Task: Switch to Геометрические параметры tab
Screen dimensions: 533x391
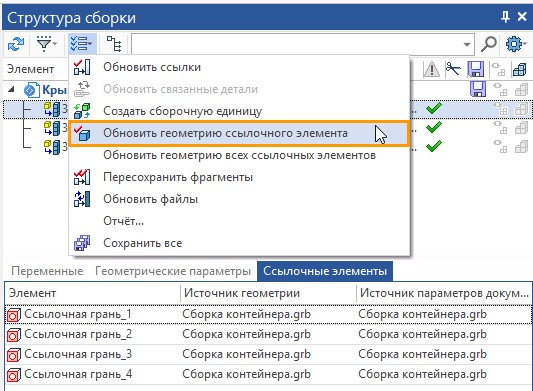Action: coord(173,271)
